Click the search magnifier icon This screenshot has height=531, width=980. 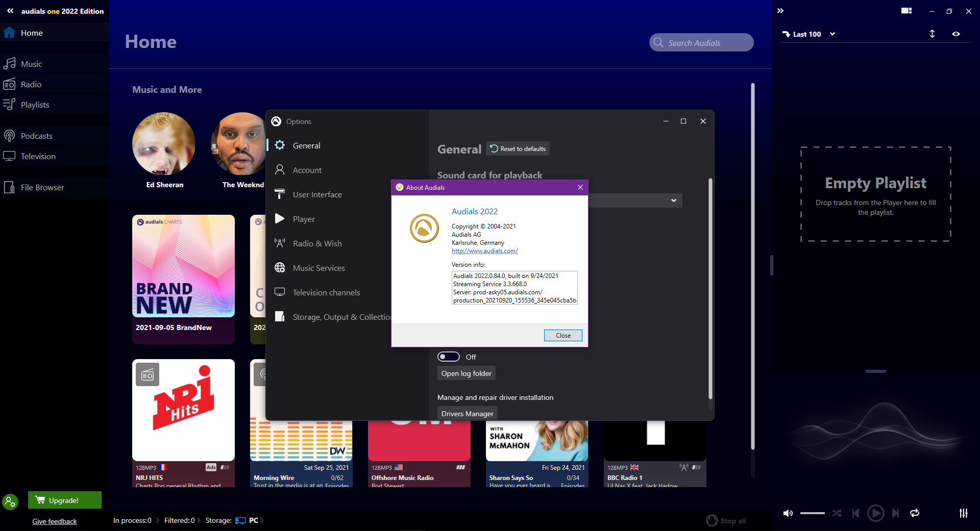tap(658, 42)
